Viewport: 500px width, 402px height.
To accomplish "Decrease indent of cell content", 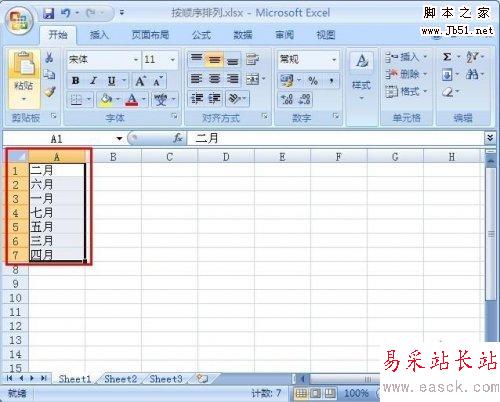I will 197,99.
